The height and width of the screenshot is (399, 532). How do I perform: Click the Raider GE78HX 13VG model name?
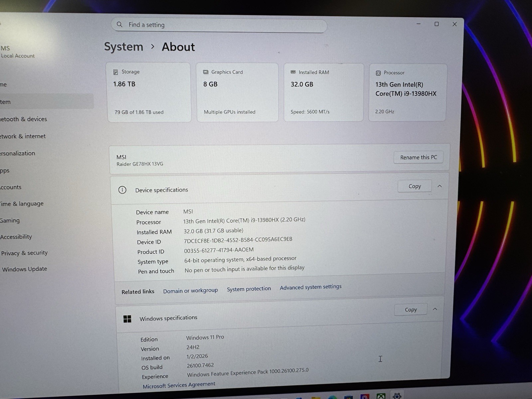(140, 164)
